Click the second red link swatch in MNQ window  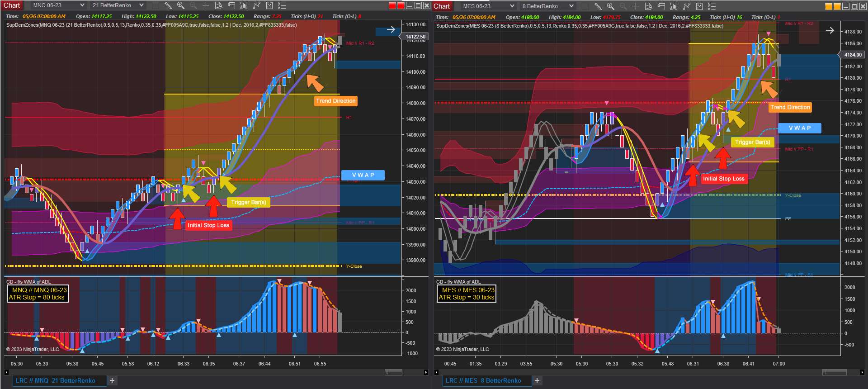point(401,5)
